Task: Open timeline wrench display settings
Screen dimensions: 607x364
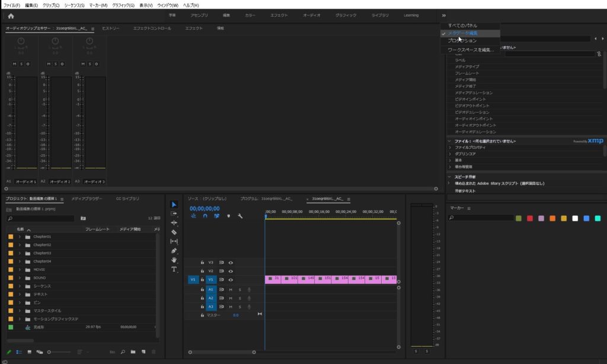Action: (x=240, y=216)
